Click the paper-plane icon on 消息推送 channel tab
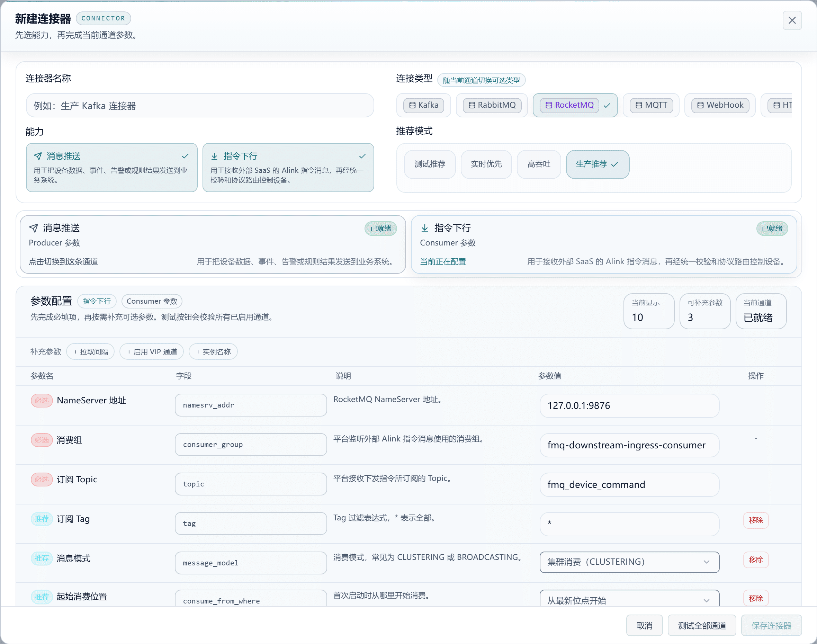Image resolution: width=817 pixels, height=644 pixels. (x=34, y=228)
